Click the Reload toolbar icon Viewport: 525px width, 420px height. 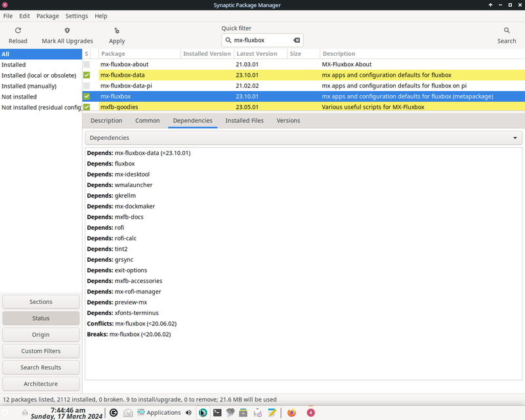click(18, 30)
